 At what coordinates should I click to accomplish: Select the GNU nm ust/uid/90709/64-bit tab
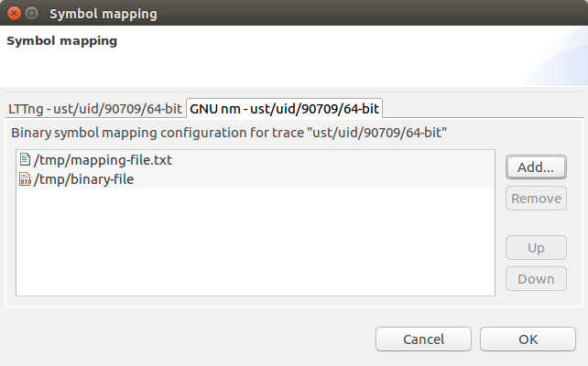point(285,108)
